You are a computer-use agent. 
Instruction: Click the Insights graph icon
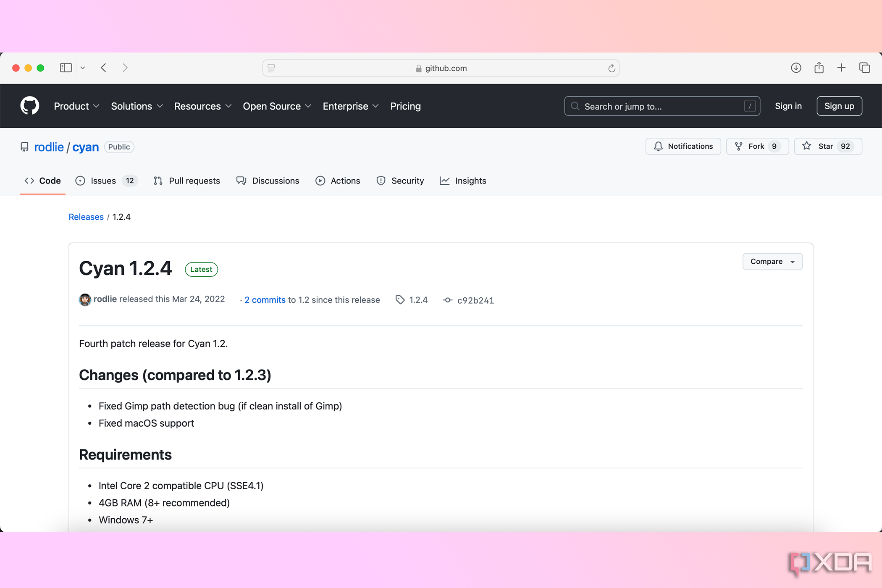click(445, 181)
